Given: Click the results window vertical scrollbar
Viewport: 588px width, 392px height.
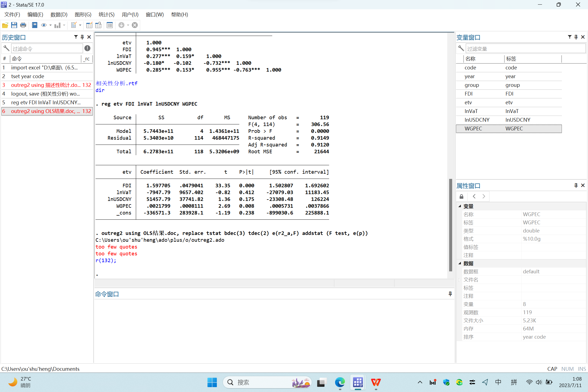Looking at the screenshot, I should 451,225.
